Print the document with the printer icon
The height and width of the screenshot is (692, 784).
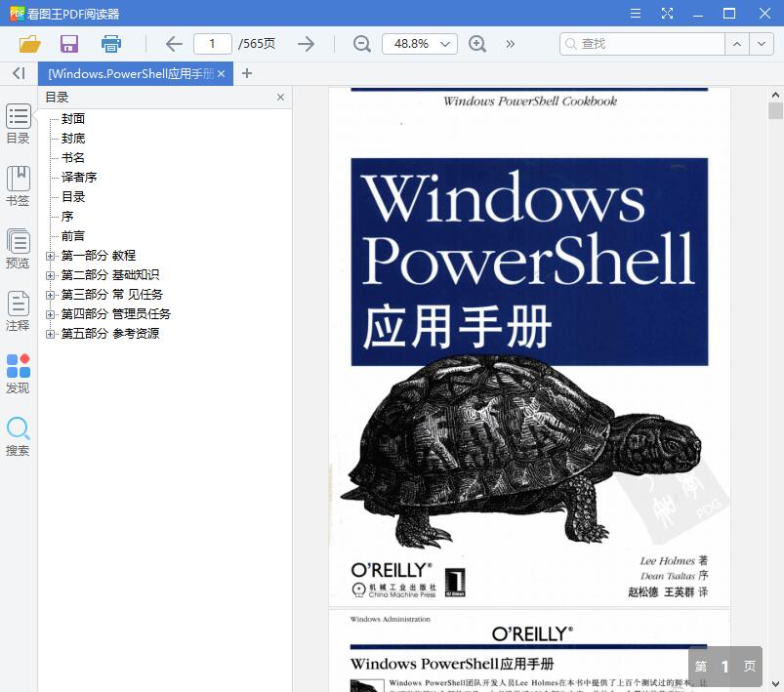click(111, 44)
